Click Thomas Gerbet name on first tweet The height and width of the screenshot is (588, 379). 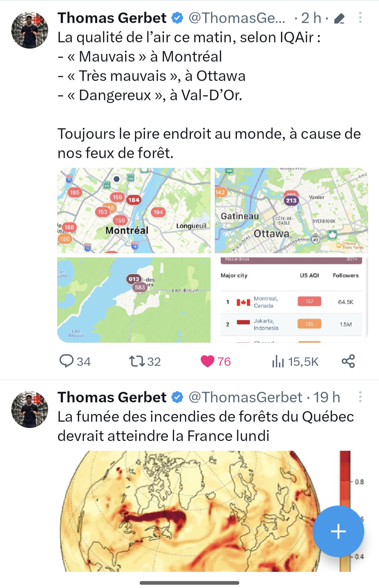[112, 18]
